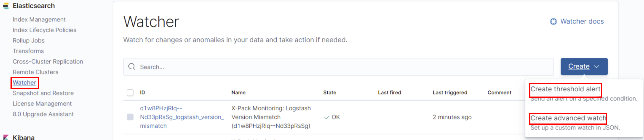Click the OK state checkmark icon
Image resolution: width=644 pixels, height=140 pixels.
click(x=326, y=117)
